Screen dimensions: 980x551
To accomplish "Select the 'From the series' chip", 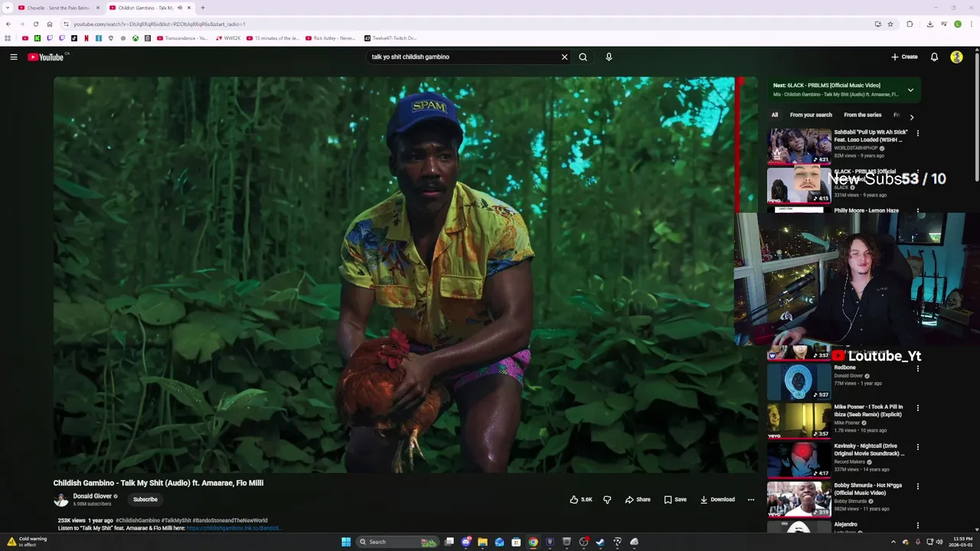I will tap(862, 115).
